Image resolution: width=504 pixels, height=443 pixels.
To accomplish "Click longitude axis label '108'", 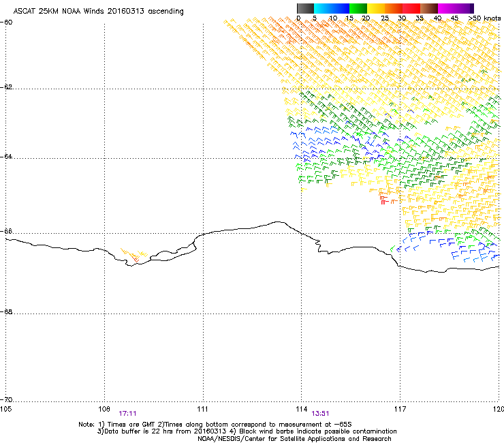I will click(x=104, y=409).
